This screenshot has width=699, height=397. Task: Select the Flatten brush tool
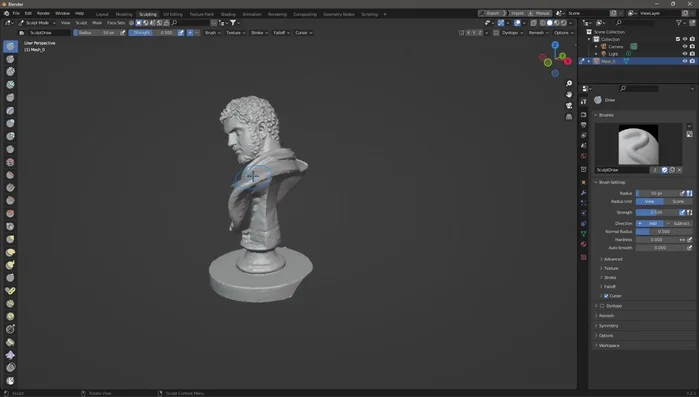10,175
